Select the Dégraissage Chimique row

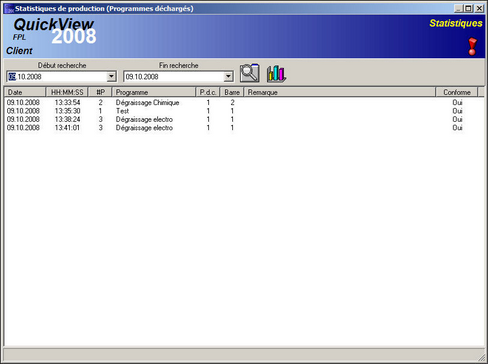tap(244, 102)
